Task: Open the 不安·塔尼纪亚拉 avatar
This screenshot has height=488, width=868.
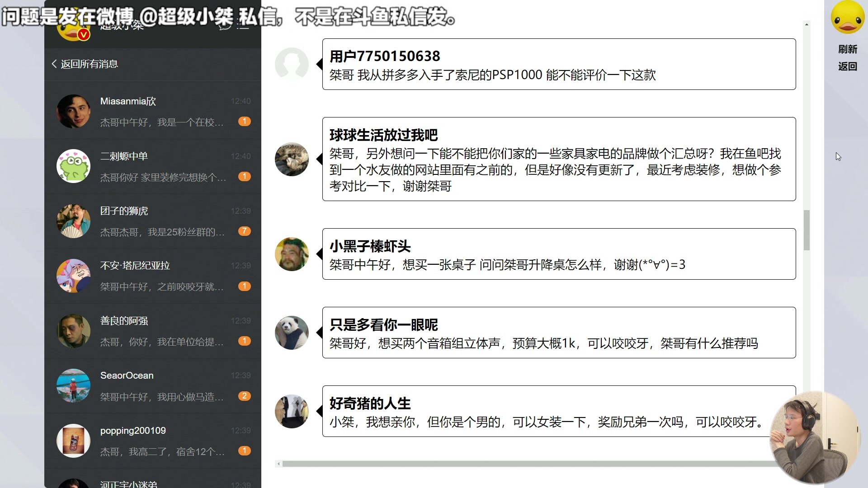Action: point(73,276)
